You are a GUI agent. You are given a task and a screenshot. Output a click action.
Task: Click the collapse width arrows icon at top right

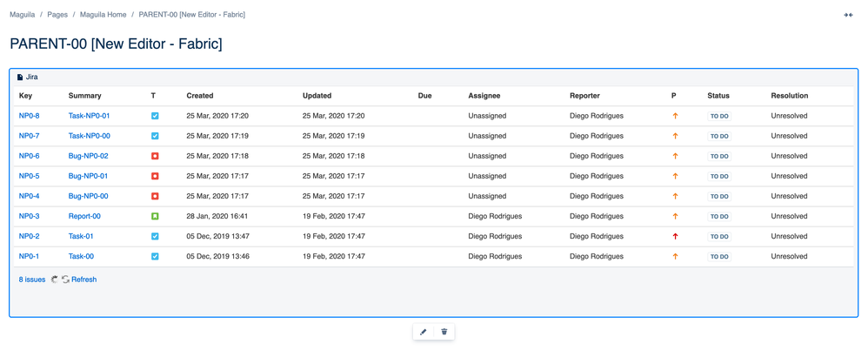pyautogui.click(x=848, y=15)
